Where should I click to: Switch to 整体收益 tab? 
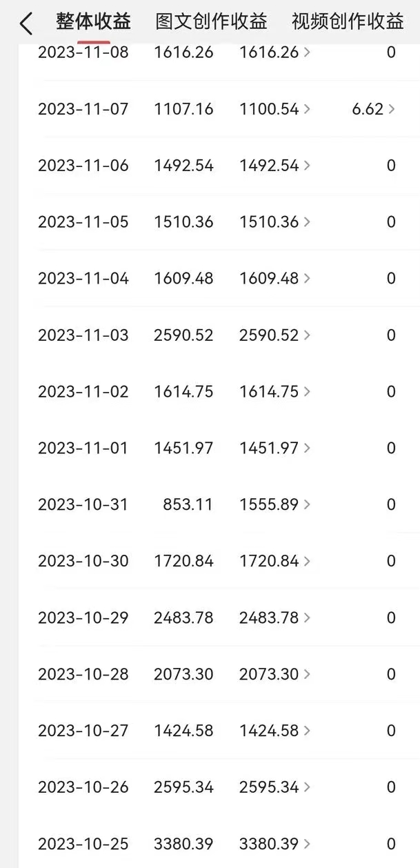click(x=93, y=22)
